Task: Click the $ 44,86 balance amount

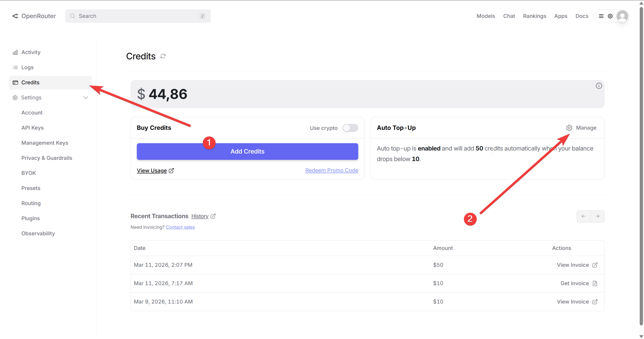Action: [162, 94]
